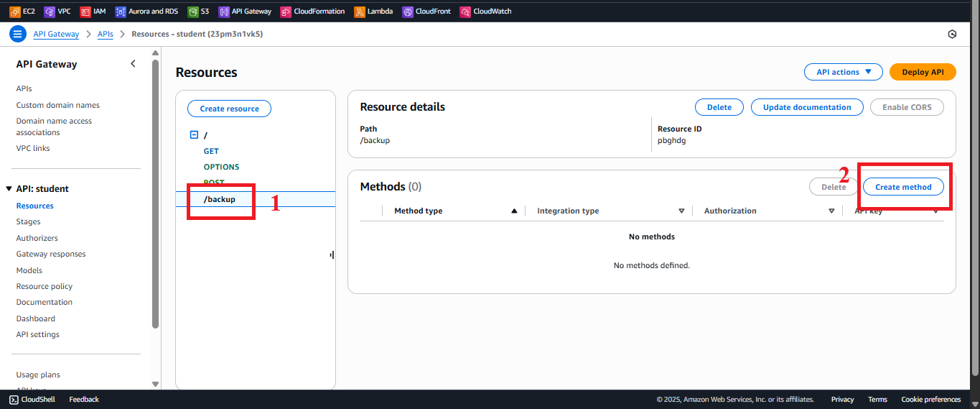Screen dimensions: 980x409
Task: Select Resources in the sidebar
Action: click(35, 206)
